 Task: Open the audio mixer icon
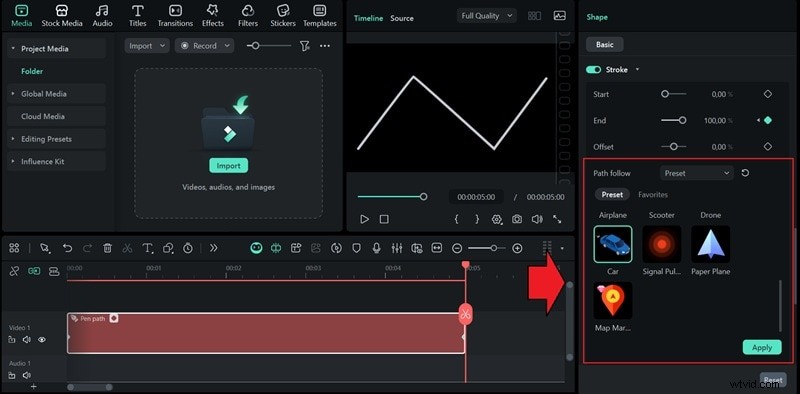(396, 248)
